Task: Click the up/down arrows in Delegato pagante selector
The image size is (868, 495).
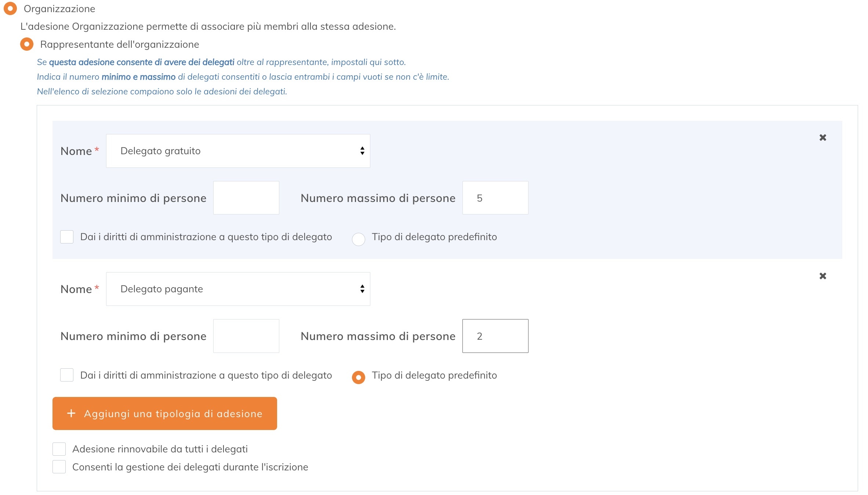Action: (x=362, y=289)
